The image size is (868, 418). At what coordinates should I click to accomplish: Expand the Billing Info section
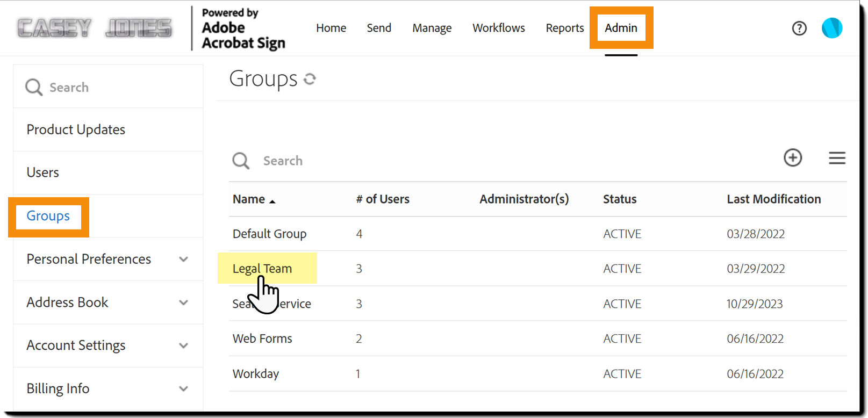click(x=184, y=388)
